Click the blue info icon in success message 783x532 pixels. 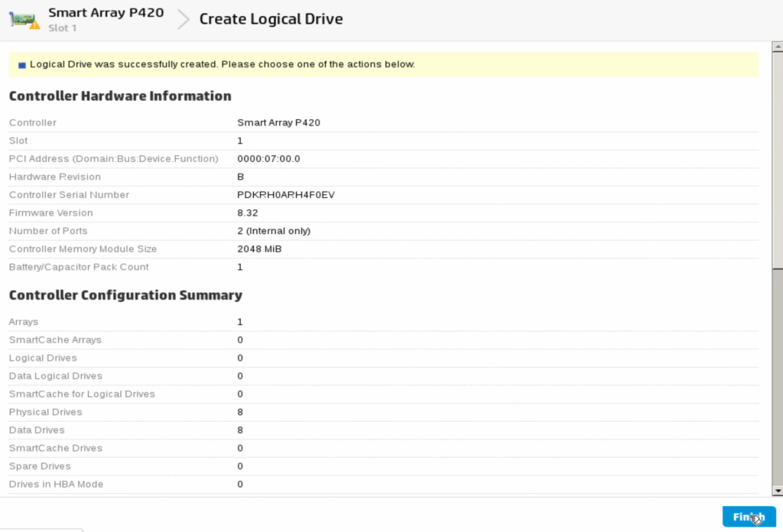pos(22,66)
